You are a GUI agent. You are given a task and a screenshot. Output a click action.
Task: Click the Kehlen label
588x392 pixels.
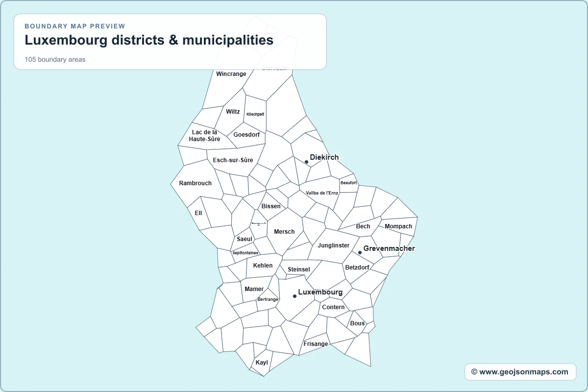(263, 266)
